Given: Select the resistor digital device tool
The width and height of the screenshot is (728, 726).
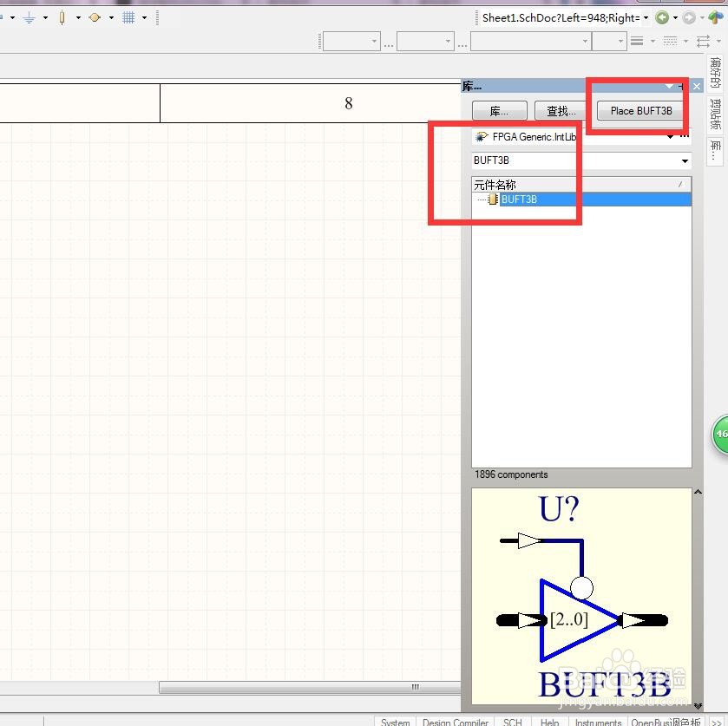Looking at the screenshot, I should [62, 17].
